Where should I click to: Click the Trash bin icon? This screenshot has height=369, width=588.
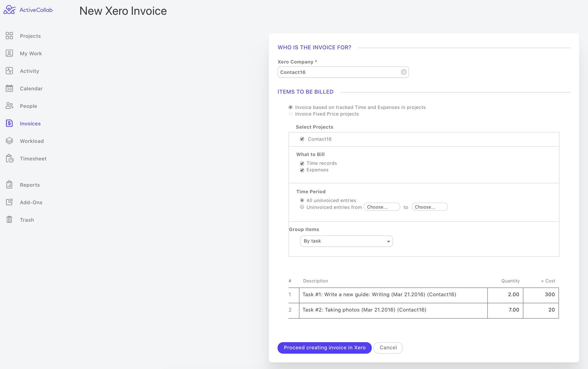[9, 220]
